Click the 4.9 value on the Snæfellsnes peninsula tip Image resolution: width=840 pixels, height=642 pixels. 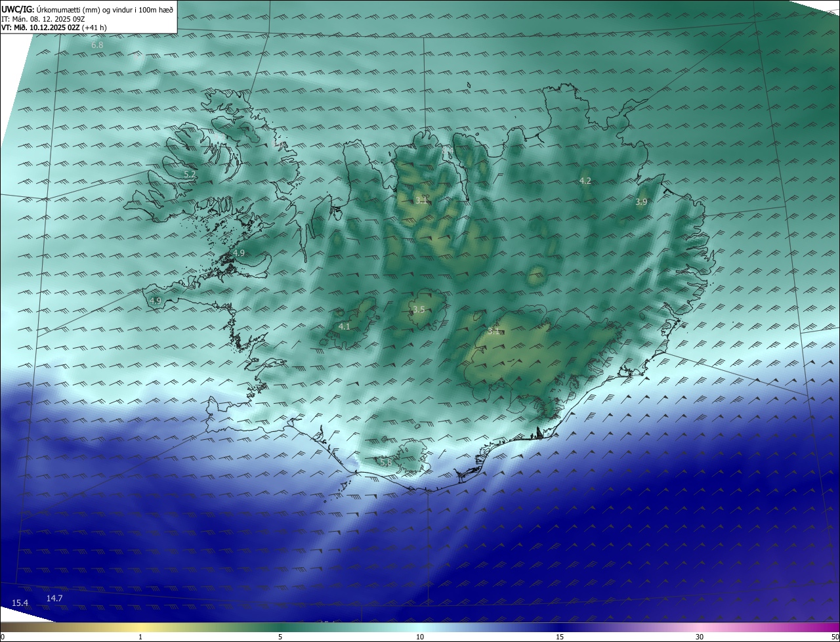tap(155, 301)
